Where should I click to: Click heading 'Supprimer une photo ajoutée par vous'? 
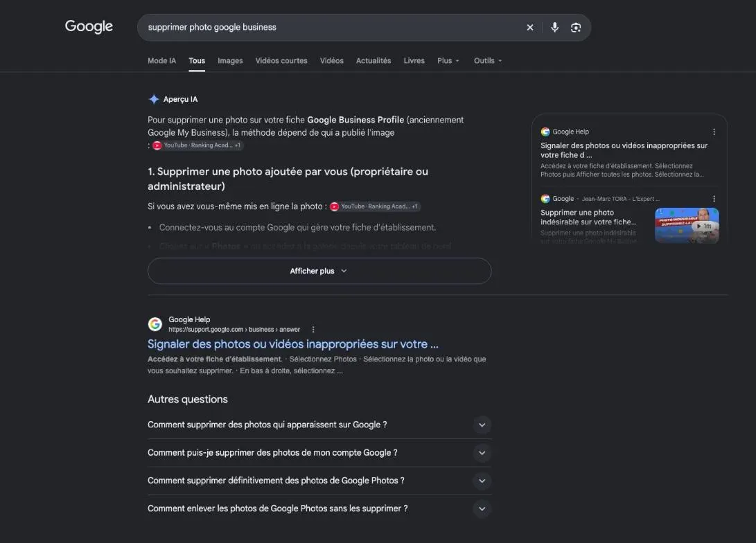click(288, 179)
